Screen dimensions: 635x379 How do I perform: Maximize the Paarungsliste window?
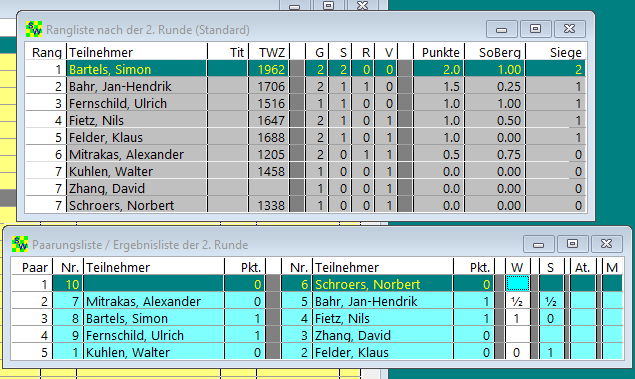(572, 244)
